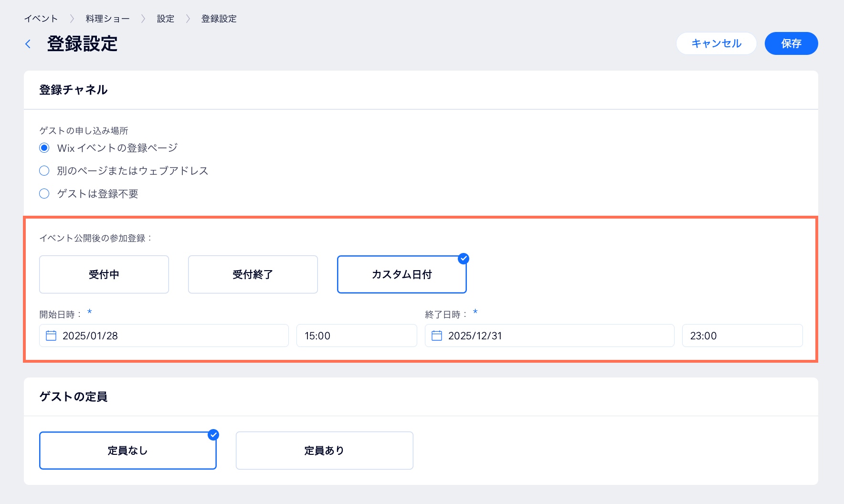The image size is (844, 504).
Task: Select ゲストは登録不要 radio option
Action: click(x=44, y=194)
